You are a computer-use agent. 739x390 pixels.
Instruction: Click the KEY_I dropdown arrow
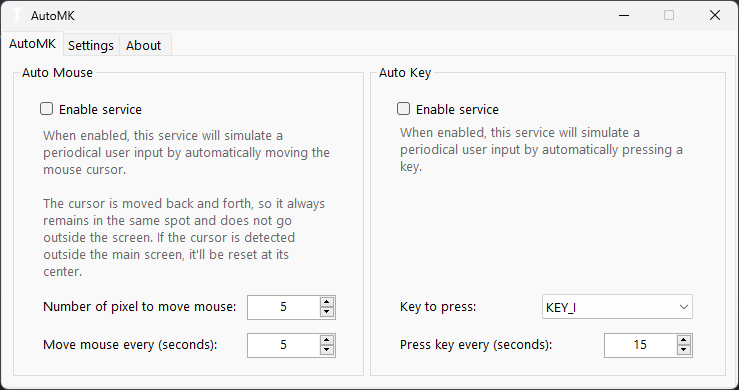pos(683,307)
